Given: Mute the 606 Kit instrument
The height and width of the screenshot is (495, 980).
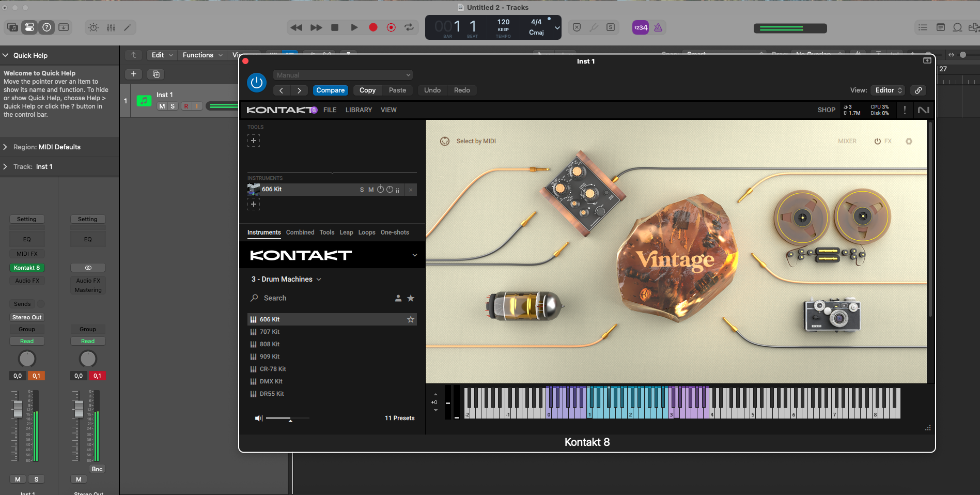Looking at the screenshot, I should coord(371,190).
